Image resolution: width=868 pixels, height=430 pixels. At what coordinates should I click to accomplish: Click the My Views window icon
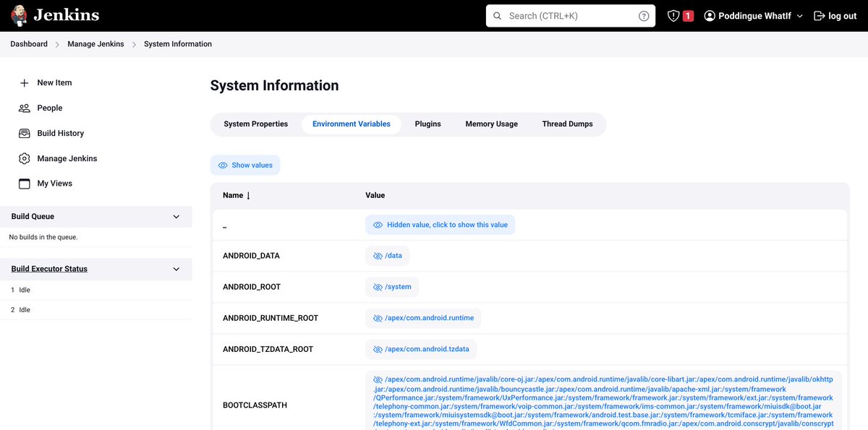(x=25, y=184)
